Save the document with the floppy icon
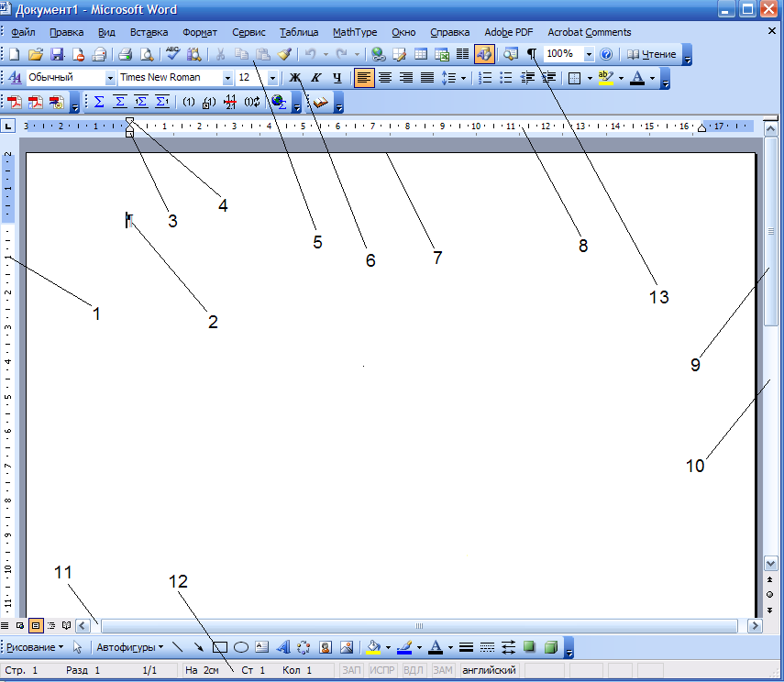The width and height of the screenshot is (784, 682). [57, 54]
